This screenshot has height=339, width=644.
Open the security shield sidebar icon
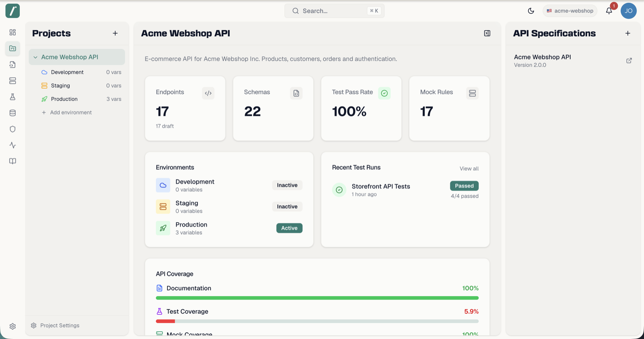point(12,129)
